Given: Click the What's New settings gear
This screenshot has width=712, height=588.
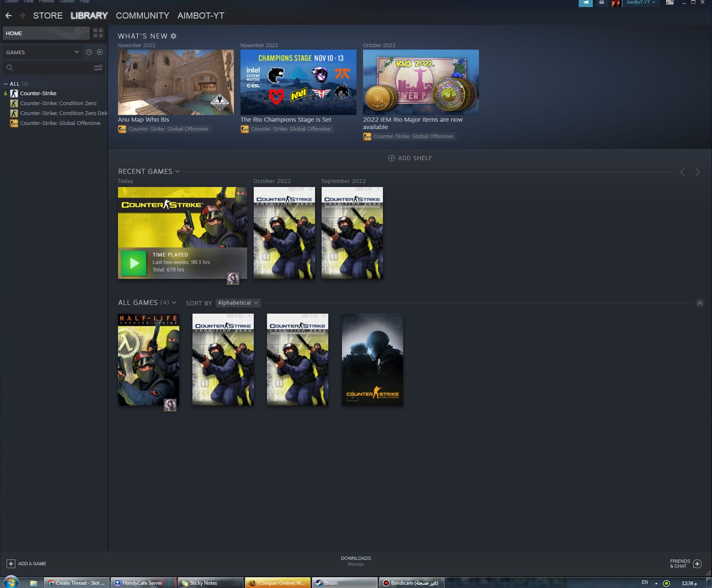Looking at the screenshot, I should pyautogui.click(x=174, y=36).
